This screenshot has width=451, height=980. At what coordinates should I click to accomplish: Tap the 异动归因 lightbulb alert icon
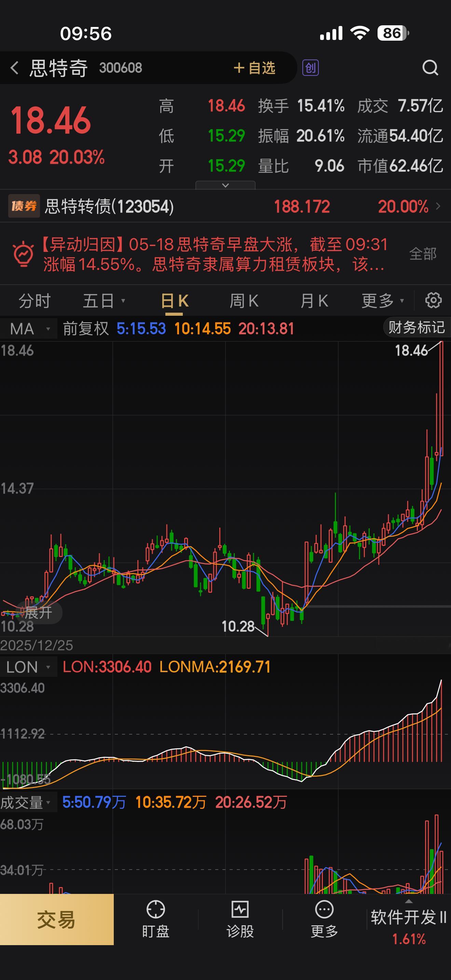click(x=24, y=254)
